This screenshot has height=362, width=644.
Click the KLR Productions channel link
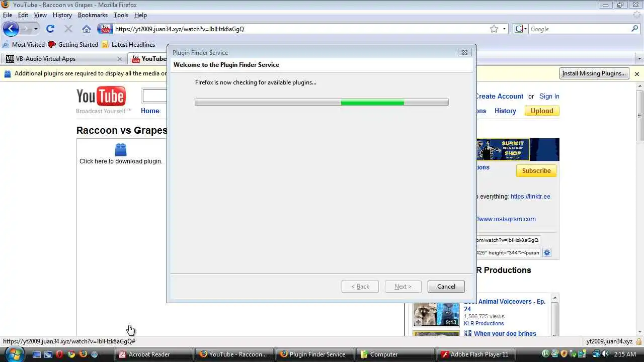(484, 323)
